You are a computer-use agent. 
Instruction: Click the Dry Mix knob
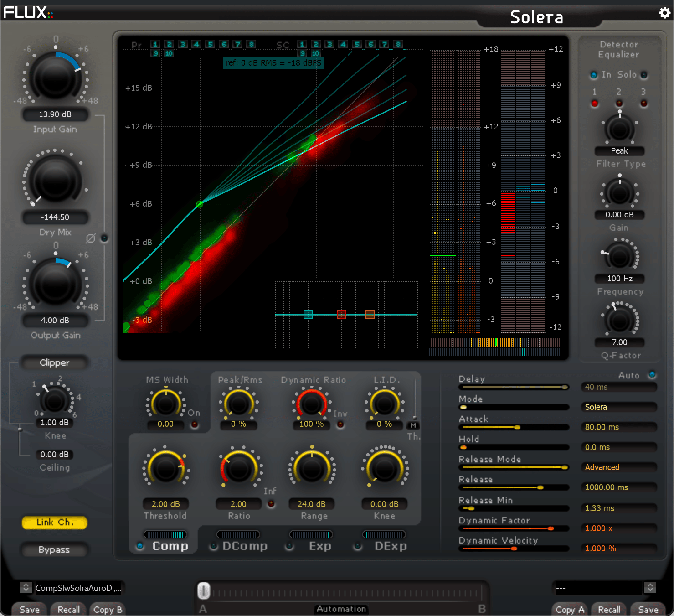tap(56, 180)
